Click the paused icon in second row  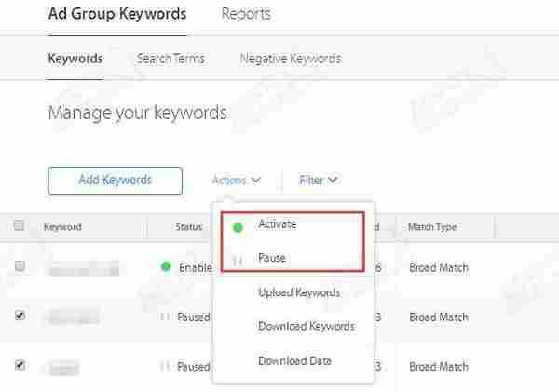[x=165, y=318]
